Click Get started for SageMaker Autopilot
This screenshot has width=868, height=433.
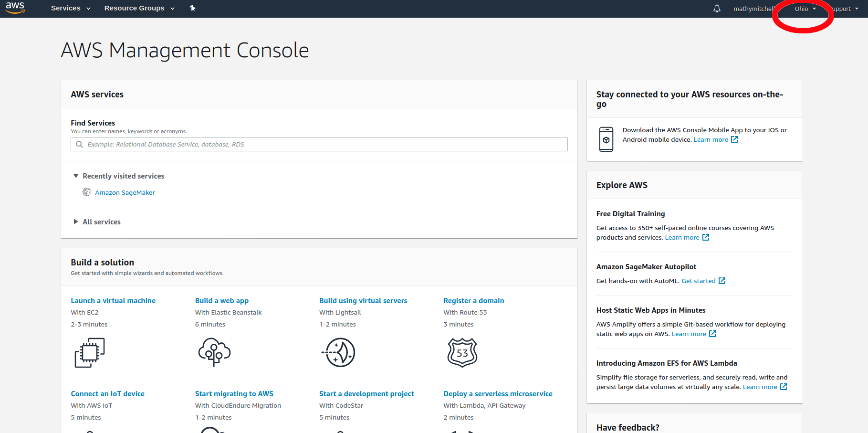(x=698, y=281)
